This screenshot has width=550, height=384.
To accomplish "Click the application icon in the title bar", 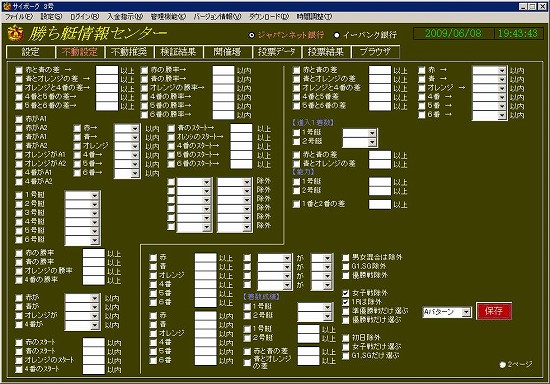I will (x=7, y=6).
